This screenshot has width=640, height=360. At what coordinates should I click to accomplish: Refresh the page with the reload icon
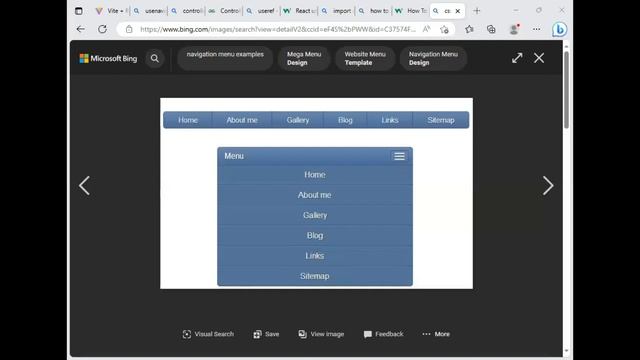[x=102, y=29]
